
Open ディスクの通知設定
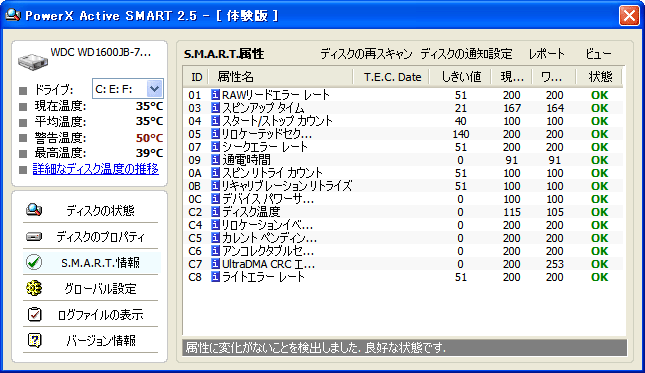[466, 54]
